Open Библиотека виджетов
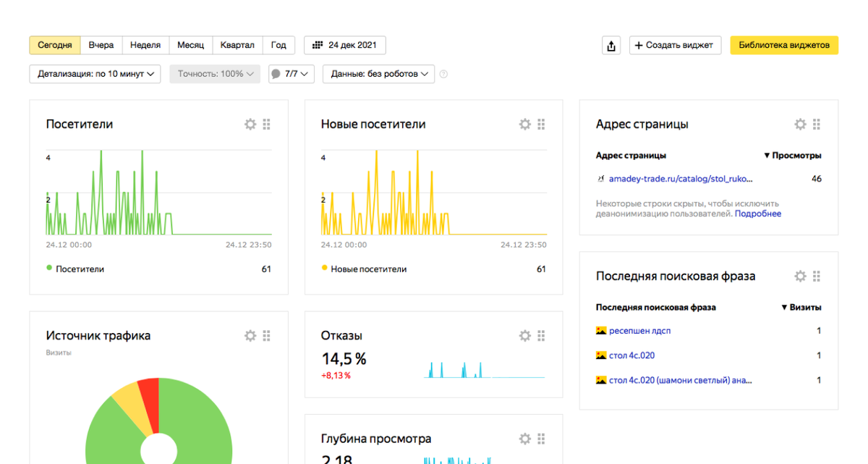Viewport: 868px width, 464px height. point(784,44)
